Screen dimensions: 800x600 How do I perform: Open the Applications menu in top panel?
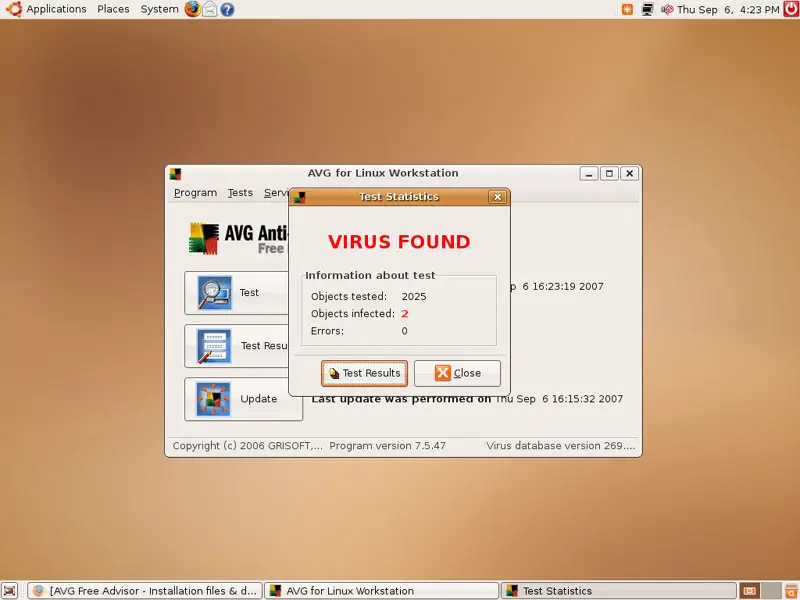56,9
